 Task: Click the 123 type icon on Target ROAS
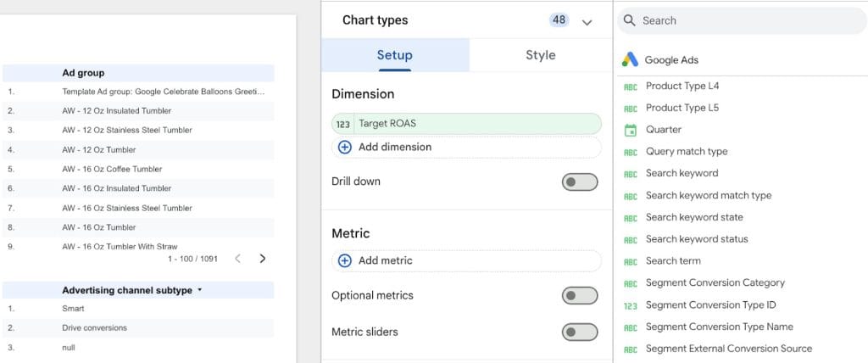(x=343, y=124)
